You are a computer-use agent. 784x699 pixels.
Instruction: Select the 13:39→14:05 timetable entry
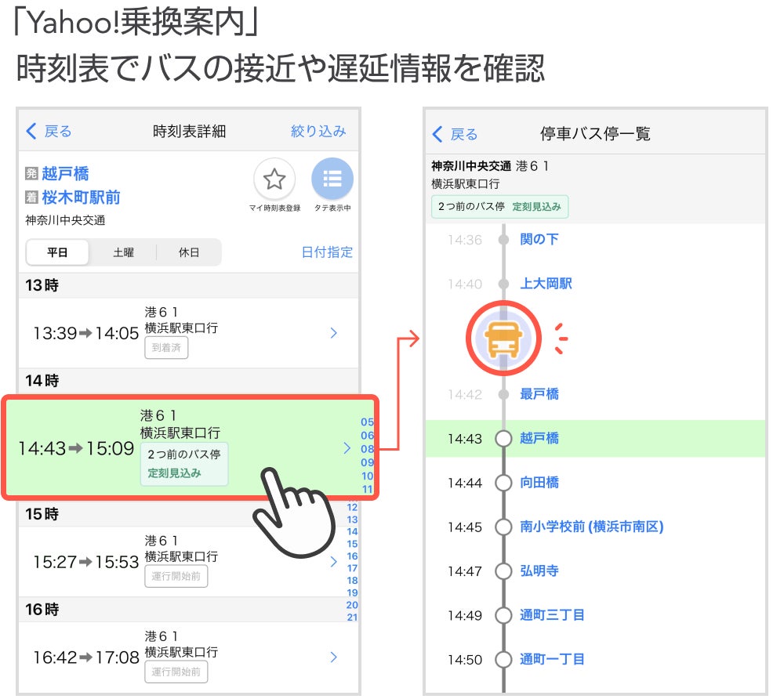[x=188, y=333]
